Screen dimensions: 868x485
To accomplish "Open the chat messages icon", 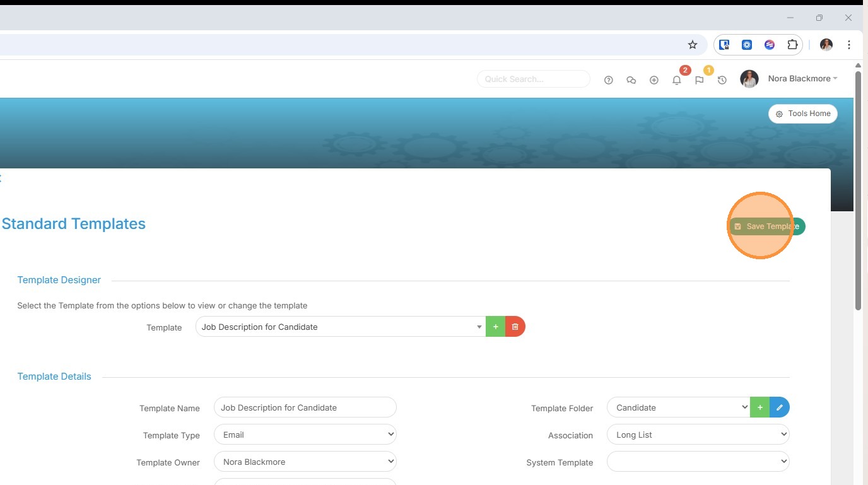I will (631, 80).
